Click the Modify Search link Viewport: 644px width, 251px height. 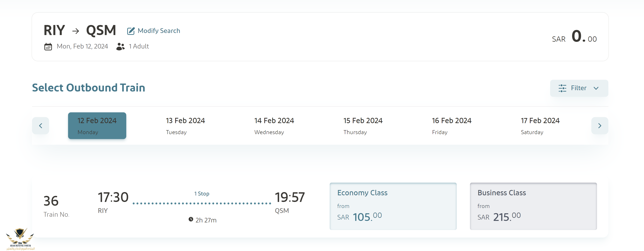coord(159,31)
